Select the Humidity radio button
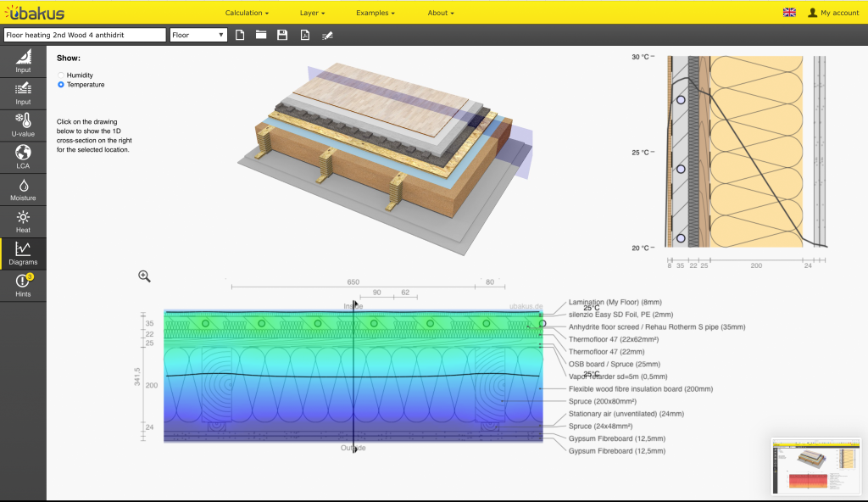 coord(61,75)
